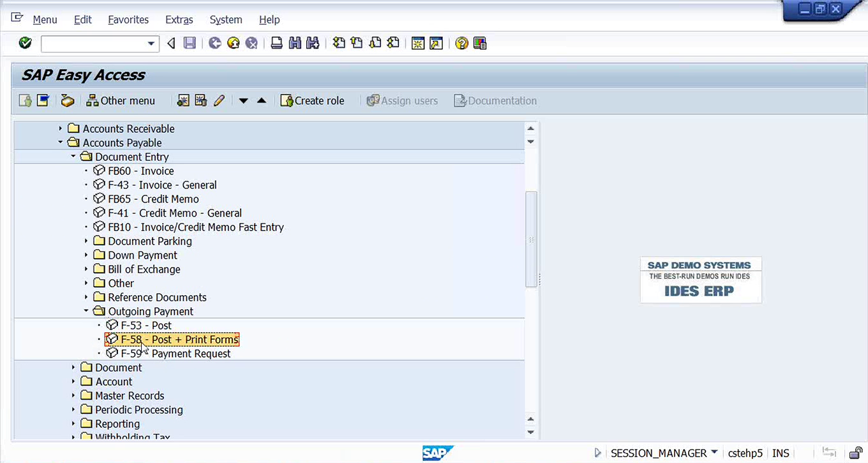Click the Other menu button
The image size is (868, 463).
(121, 100)
